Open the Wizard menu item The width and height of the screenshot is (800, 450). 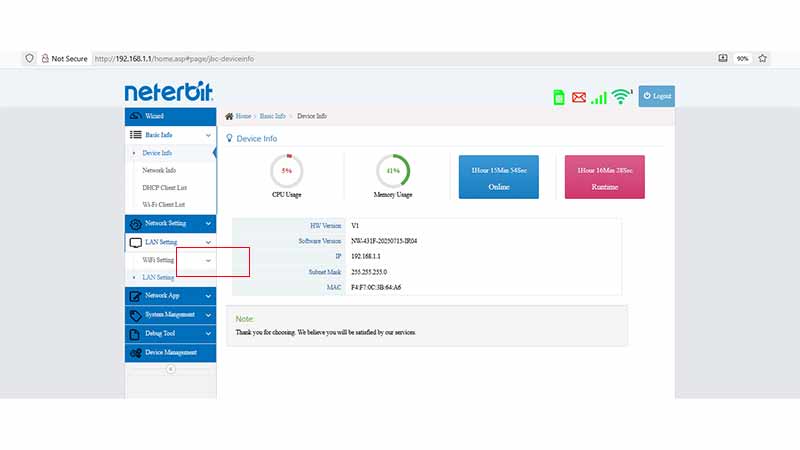170,116
